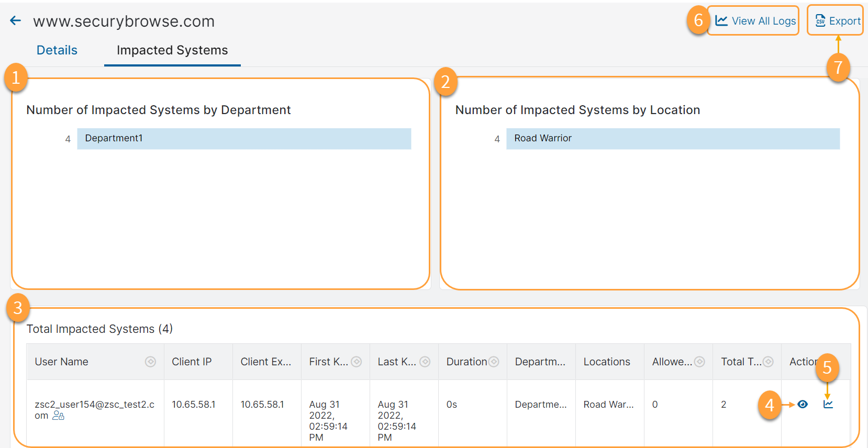The image size is (868, 448).
Task: Click the Departme... cell in the user row
Action: click(x=541, y=405)
